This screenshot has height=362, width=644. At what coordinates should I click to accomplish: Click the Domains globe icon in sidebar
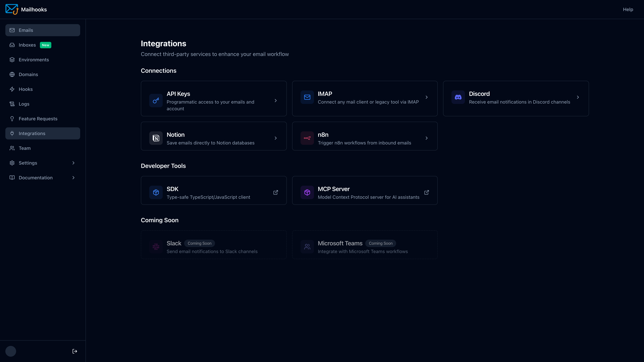point(12,74)
